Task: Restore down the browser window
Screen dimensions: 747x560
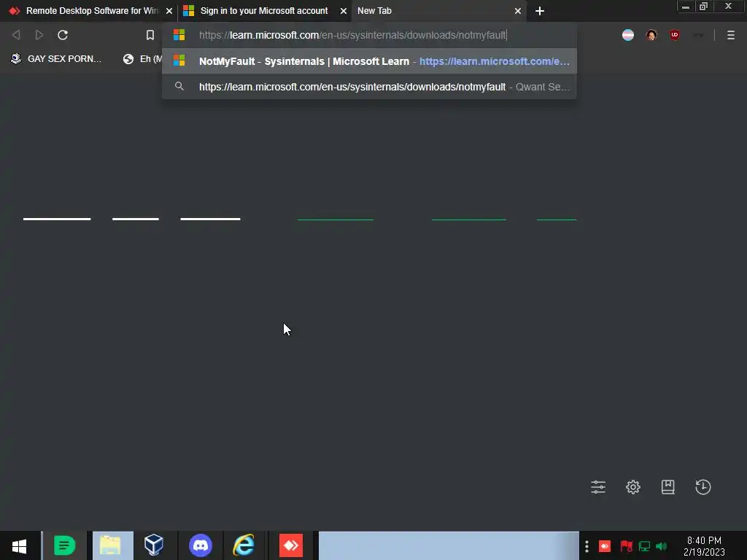Action: click(x=703, y=7)
